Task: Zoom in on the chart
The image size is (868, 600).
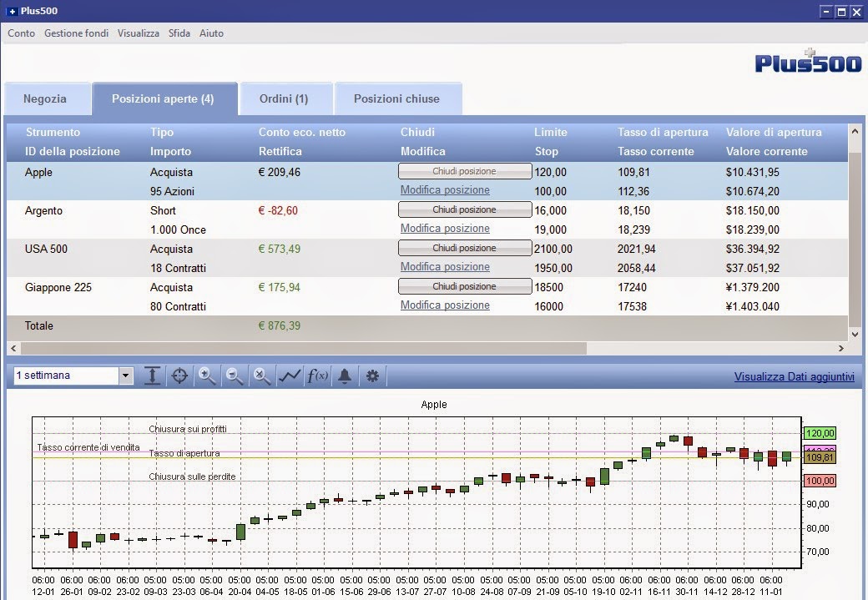Action: coord(207,376)
